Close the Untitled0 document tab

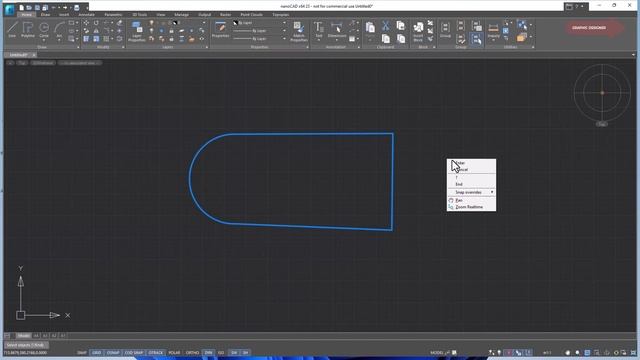(x=34, y=55)
